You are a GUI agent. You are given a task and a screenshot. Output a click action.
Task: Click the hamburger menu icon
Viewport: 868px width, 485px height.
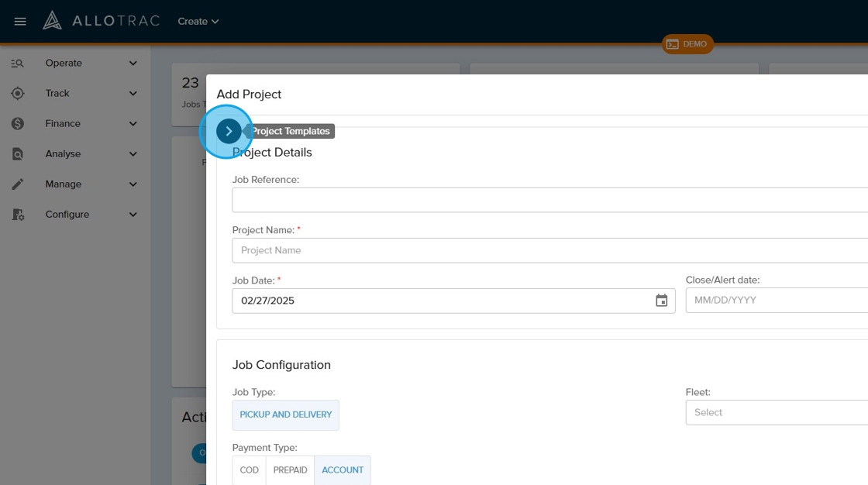pos(20,22)
